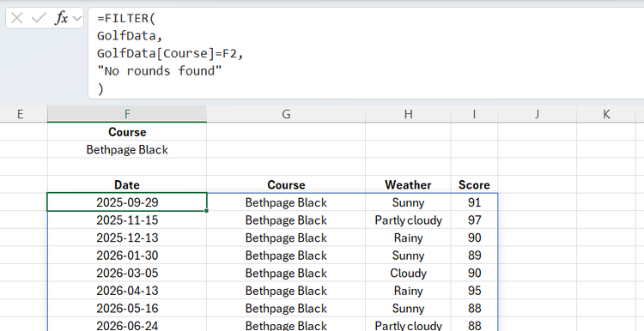Cancel the formula edit with X icon
The height and width of the screenshot is (331, 644).
(x=17, y=18)
